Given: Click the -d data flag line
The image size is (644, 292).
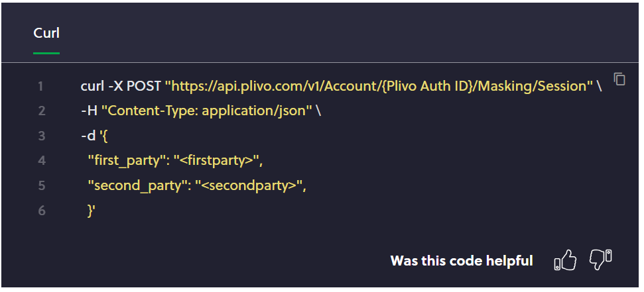Looking at the screenshot, I should click(92, 136).
